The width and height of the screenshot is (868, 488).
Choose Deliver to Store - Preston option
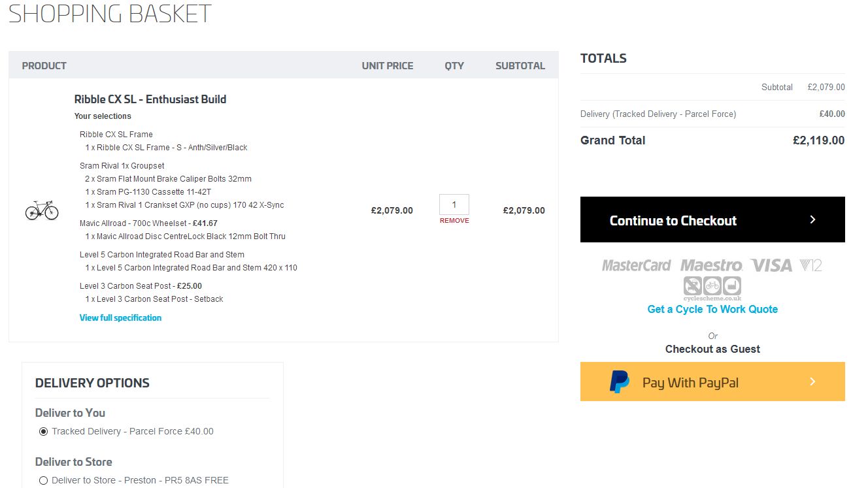click(x=44, y=480)
